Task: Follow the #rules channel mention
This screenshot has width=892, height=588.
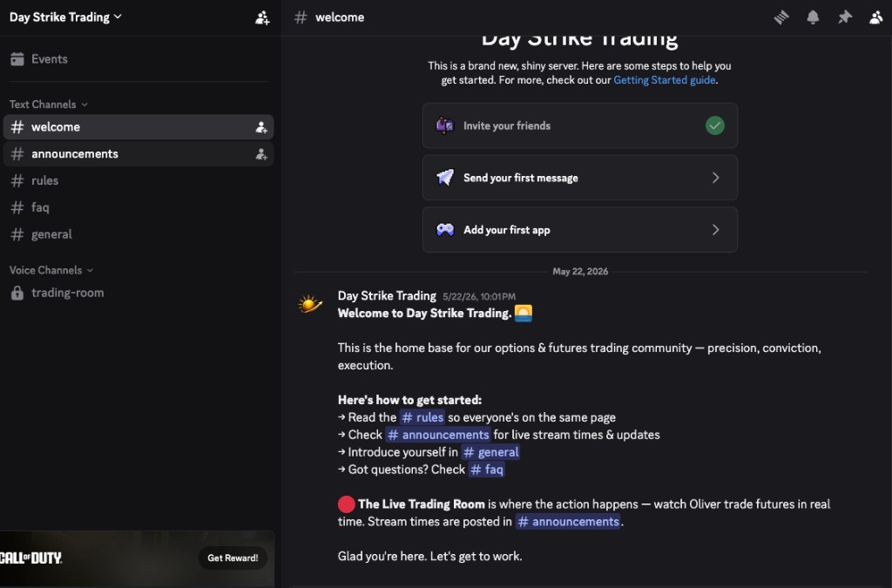Action: (x=422, y=417)
